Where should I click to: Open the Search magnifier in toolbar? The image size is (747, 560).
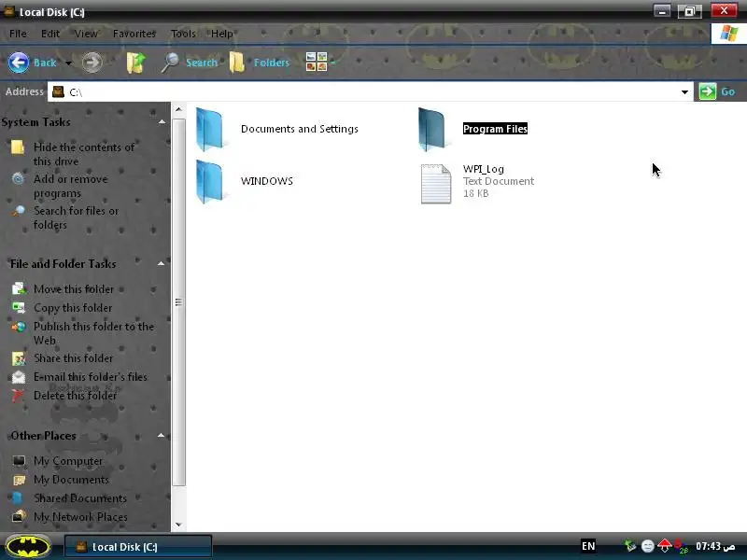170,63
